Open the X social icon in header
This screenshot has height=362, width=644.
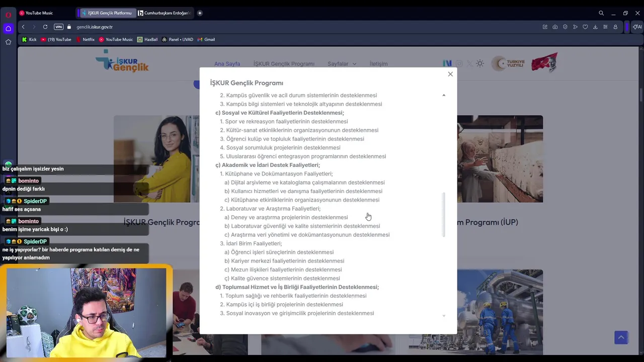coord(469,63)
